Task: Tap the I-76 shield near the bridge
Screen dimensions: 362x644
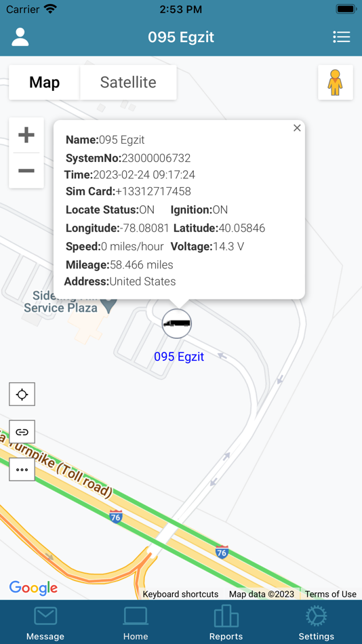Action: click(x=116, y=517)
